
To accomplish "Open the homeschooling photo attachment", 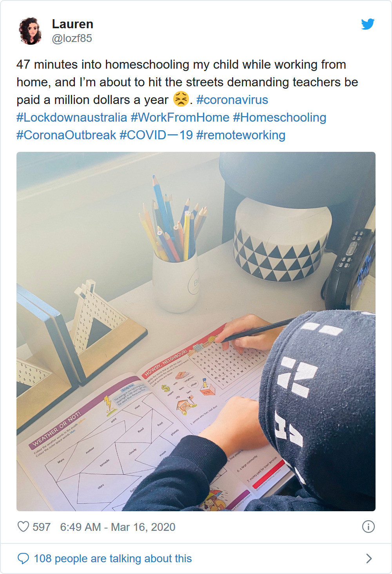I will pyautogui.click(x=196, y=332).
